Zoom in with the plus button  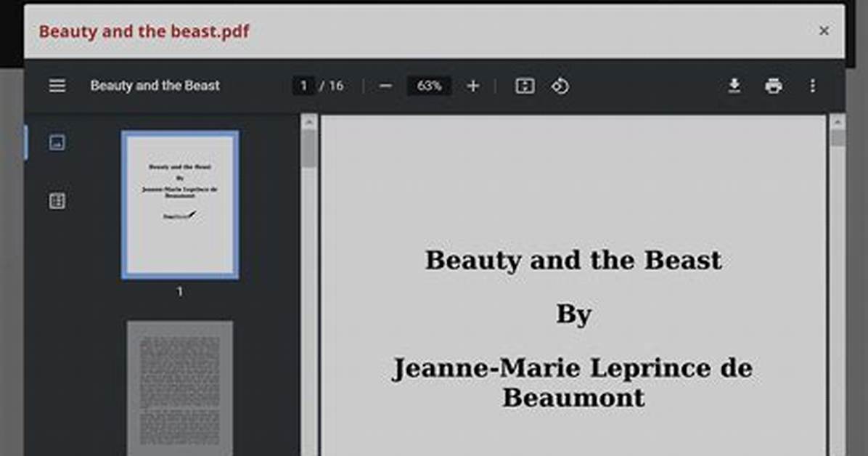(472, 86)
